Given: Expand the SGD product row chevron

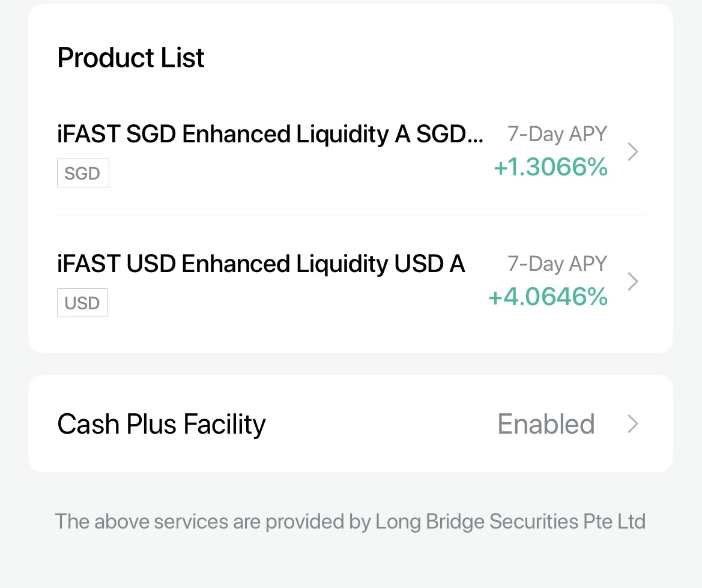Looking at the screenshot, I should pos(632,151).
